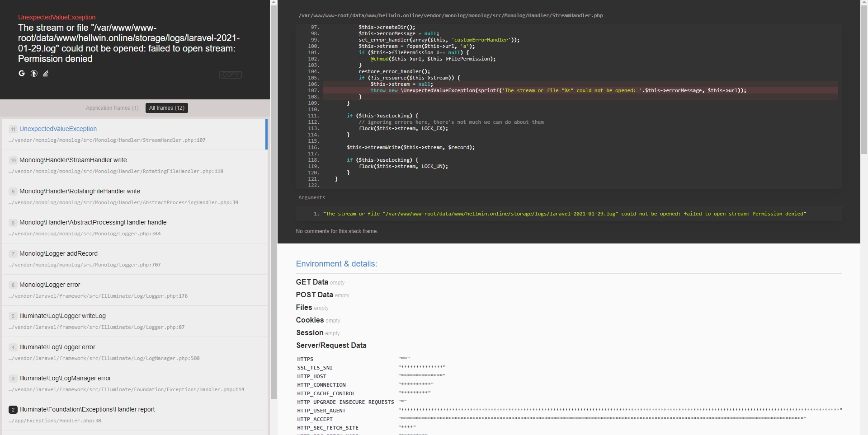Viewport: 868px width, 435px height.
Task: Click HTTP_UPGRADE_INSECURE_REQUESTS variable name
Action: coord(345,402)
